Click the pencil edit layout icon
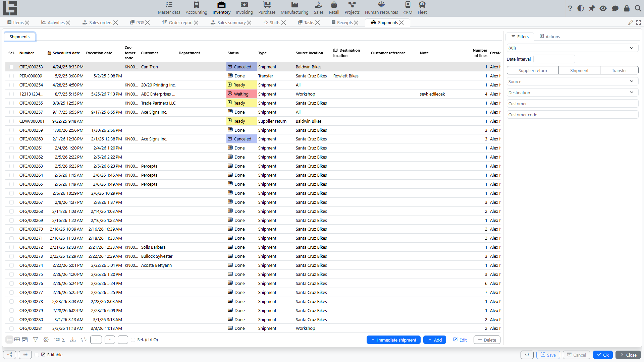 [x=631, y=22]
